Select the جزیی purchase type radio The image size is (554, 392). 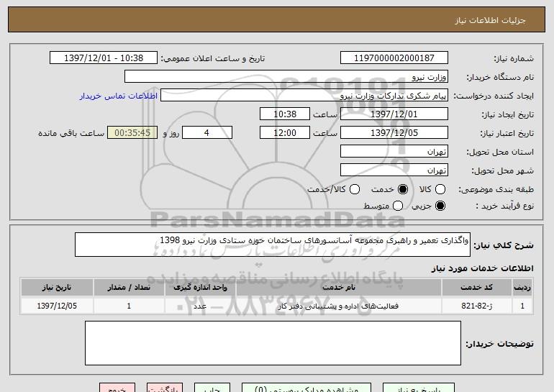440,206
